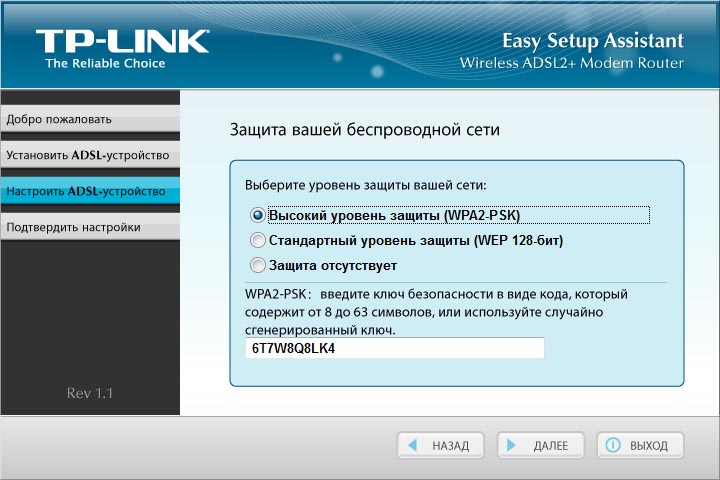The image size is (720, 480).
Task: Click the Защита вашей беспроводной сети heading
Action: point(364,130)
